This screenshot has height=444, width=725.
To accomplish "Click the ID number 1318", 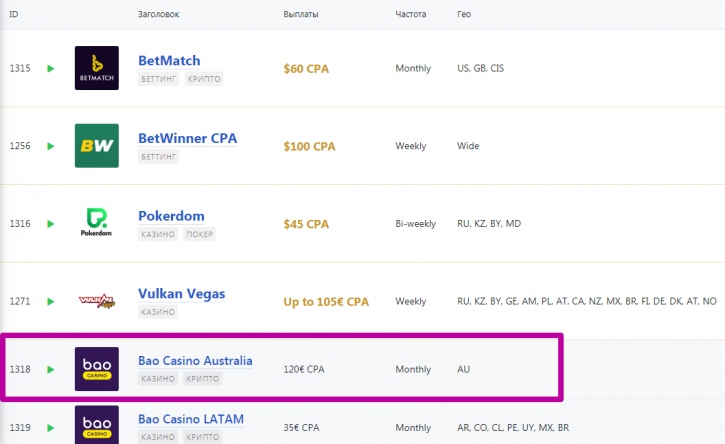I will click(x=20, y=370).
